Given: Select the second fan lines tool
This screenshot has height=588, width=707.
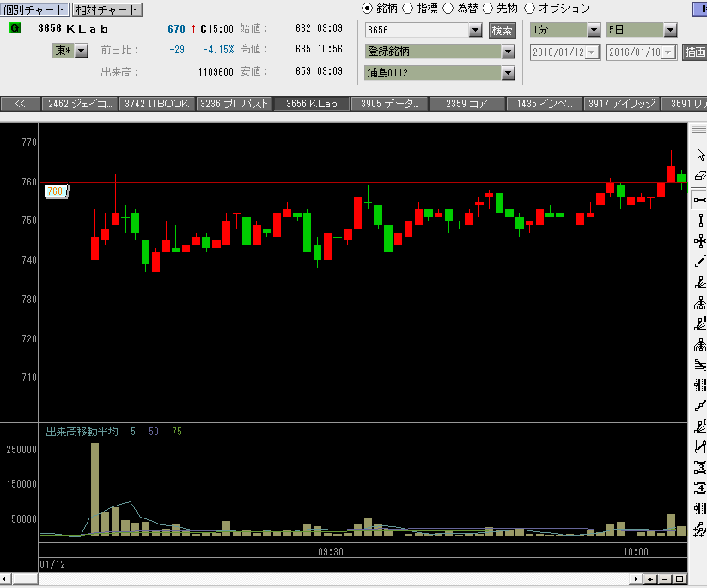Looking at the screenshot, I should (x=700, y=324).
